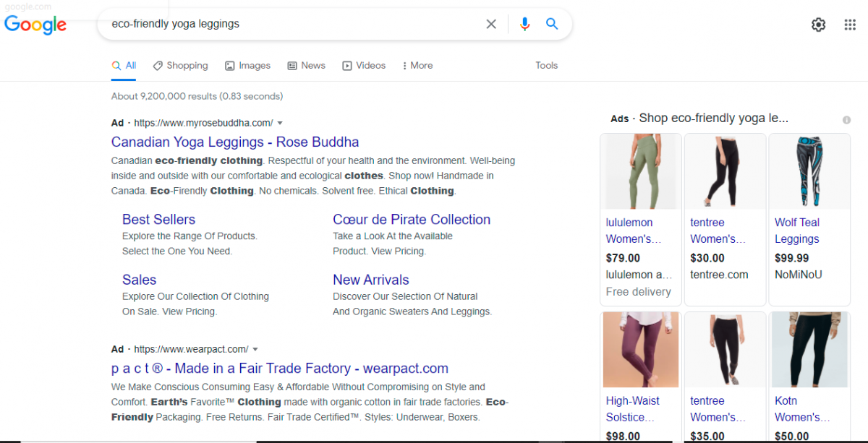Switch to the Videos tab

[364, 65]
